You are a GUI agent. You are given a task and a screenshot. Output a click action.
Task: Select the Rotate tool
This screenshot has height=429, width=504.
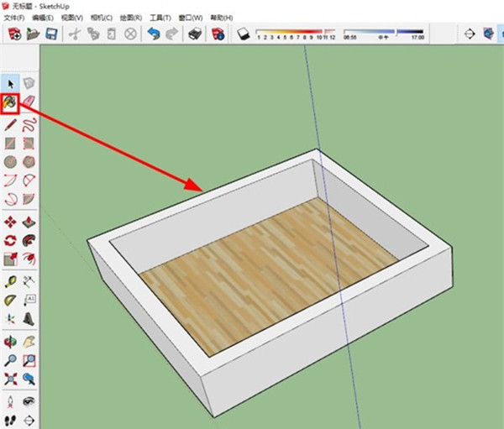tap(10, 240)
